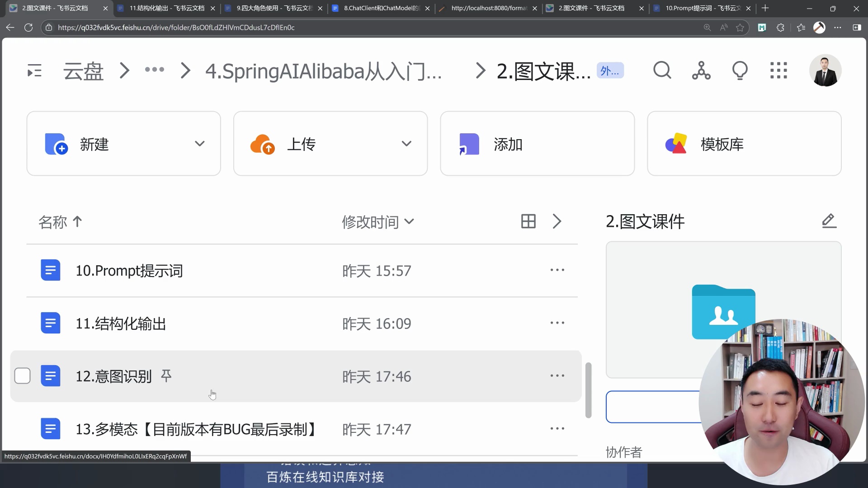
Task: Open the more options menu for 11.结构化输出
Action: pos(557,323)
